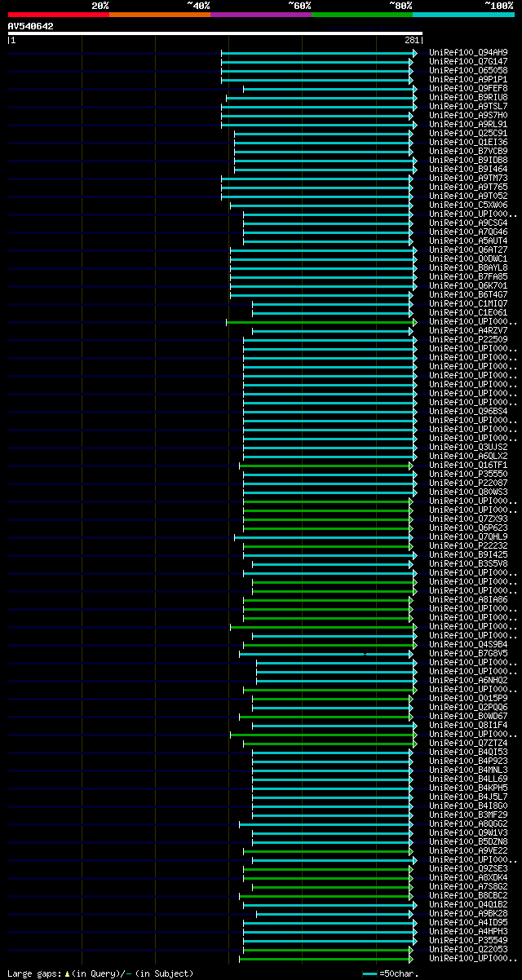Click UniRef100_Q7QHL9 hit label

pos(468,536)
